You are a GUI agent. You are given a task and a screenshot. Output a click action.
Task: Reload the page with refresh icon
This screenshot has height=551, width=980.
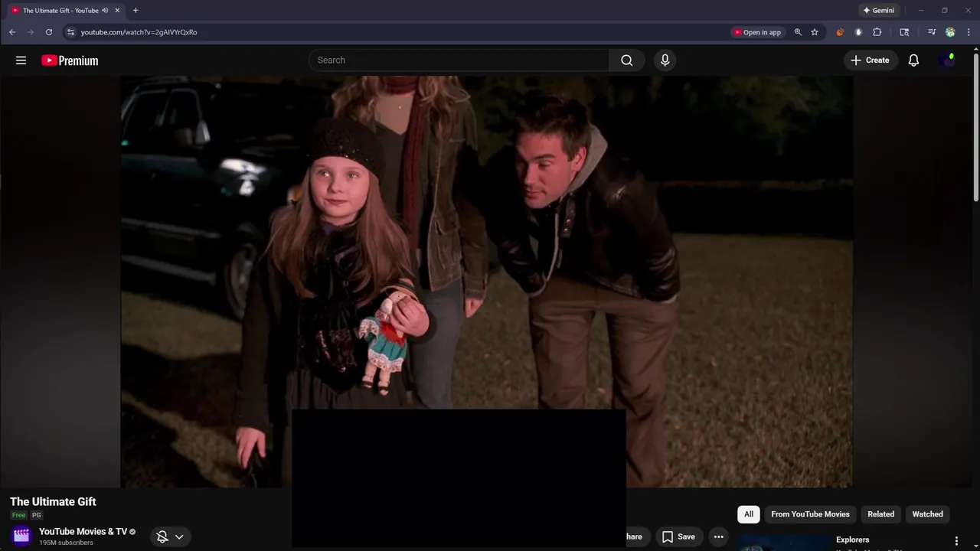click(x=49, y=32)
